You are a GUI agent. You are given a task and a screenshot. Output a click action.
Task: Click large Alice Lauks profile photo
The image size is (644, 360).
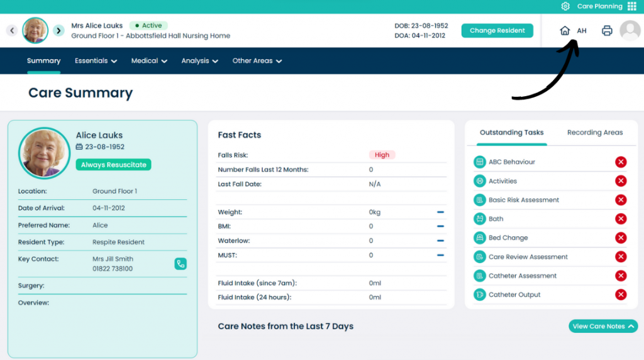[x=45, y=153]
